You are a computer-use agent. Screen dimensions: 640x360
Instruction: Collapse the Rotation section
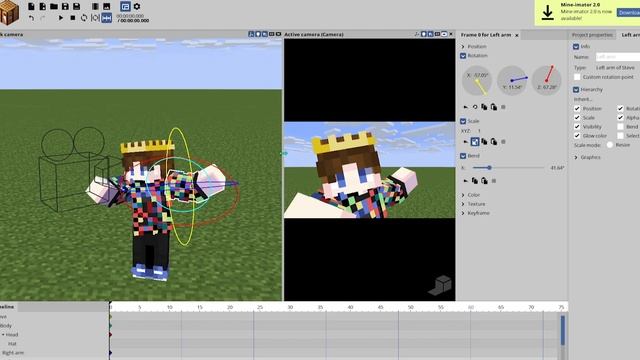click(463, 56)
